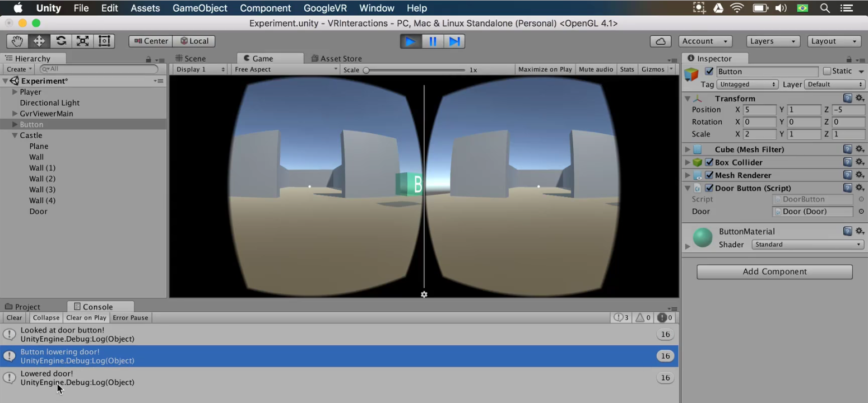
Task: Open the Free Aspect dropdown
Action: point(285,69)
